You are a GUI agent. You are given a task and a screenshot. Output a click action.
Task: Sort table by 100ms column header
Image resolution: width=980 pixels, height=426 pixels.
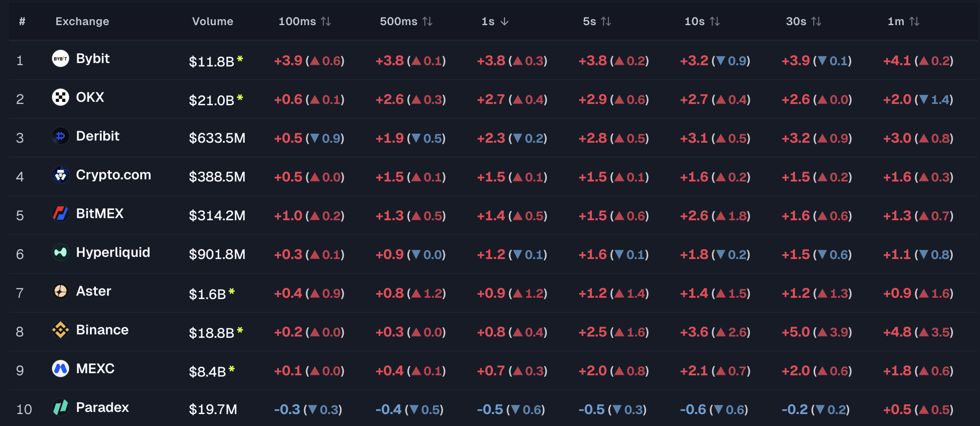pyautogui.click(x=304, y=21)
